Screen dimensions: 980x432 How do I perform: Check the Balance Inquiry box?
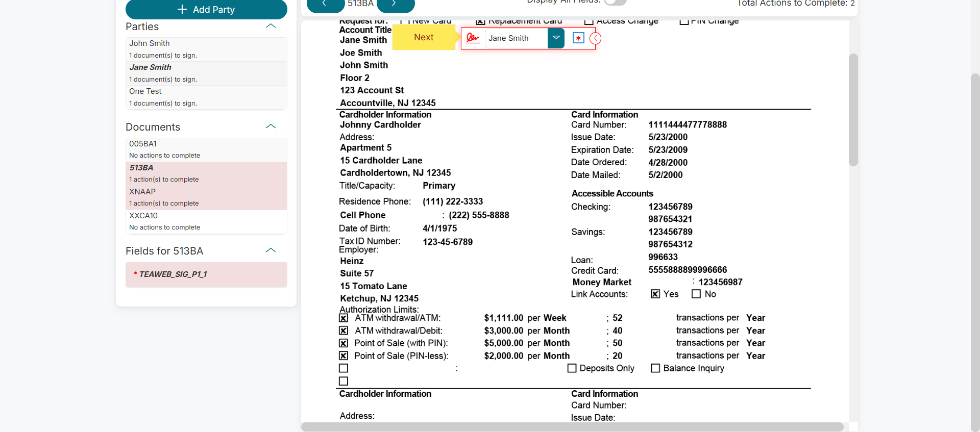[x=655, y=368]
